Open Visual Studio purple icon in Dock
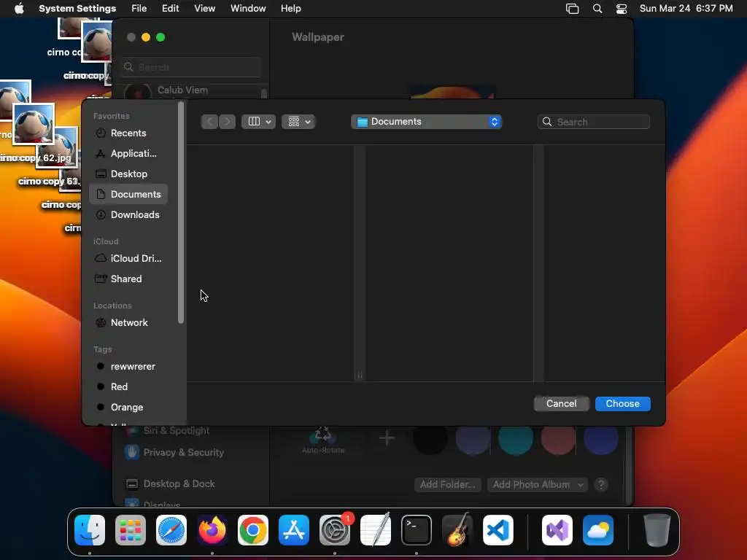This screenshot has height=560, width=747. (557, 530)
